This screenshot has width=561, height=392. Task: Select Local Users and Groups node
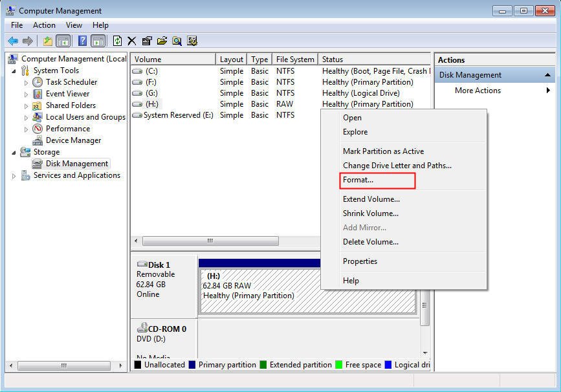[x=85, y=117]
